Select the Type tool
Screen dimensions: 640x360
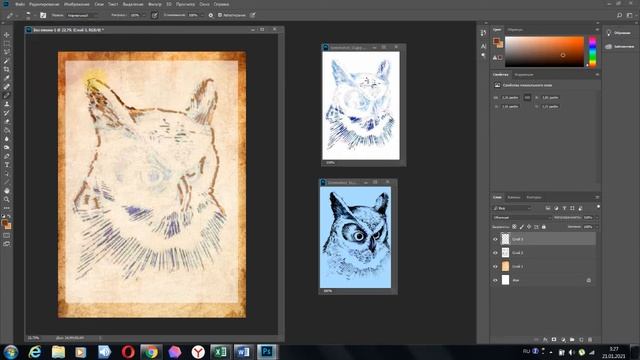[7, 165]
